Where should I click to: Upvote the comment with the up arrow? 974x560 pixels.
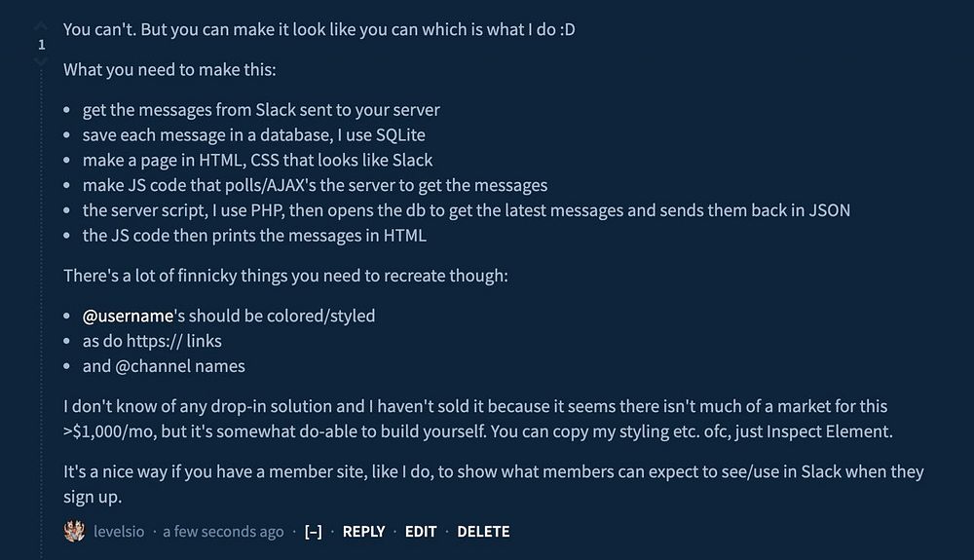(41, 26)
